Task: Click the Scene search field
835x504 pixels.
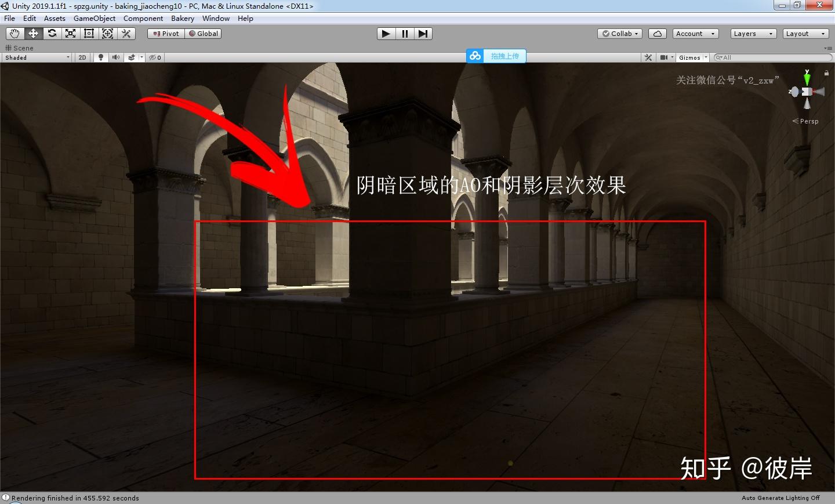Action: (x=772, y=57)
